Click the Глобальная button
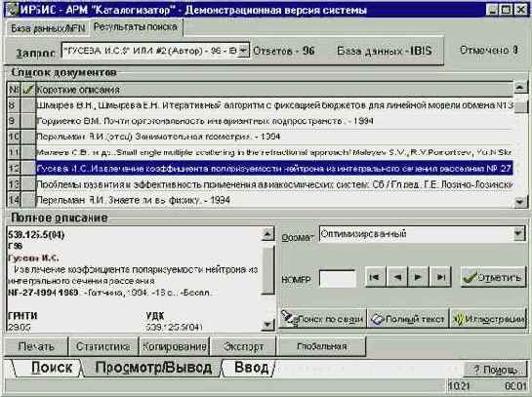 point(322,346)
